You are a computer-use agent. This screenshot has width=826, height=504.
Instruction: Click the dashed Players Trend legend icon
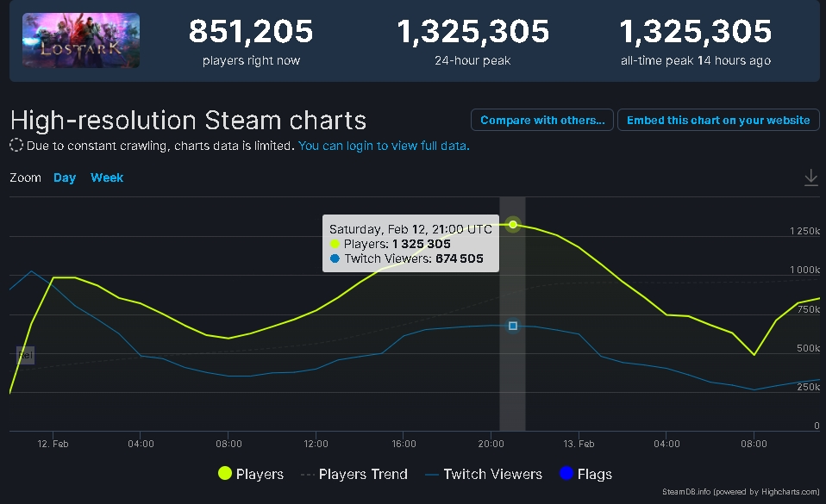click(307, 473)
